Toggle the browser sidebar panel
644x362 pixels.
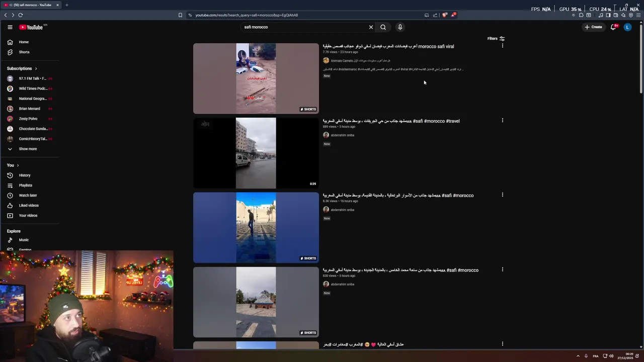tap(608, 15)
